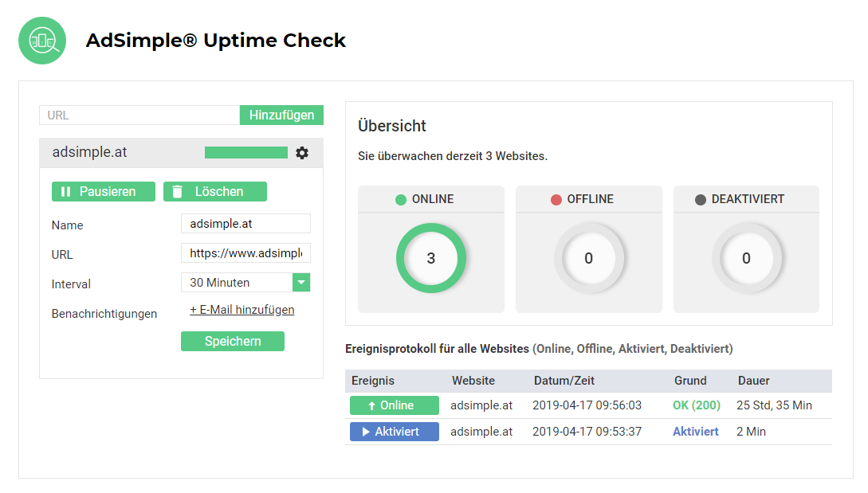Click the ONLINE donut chart showing 3
Screen dimensions: 868x493
(431, 258)
